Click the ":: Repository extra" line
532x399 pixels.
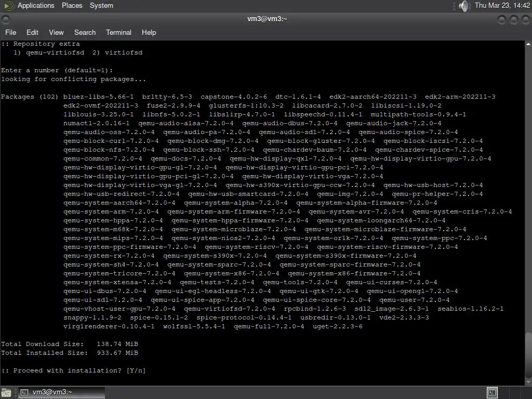tap(41, 44)
